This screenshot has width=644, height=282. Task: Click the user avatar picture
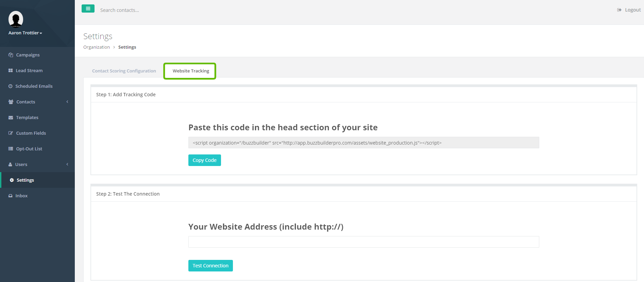point(16,19)
